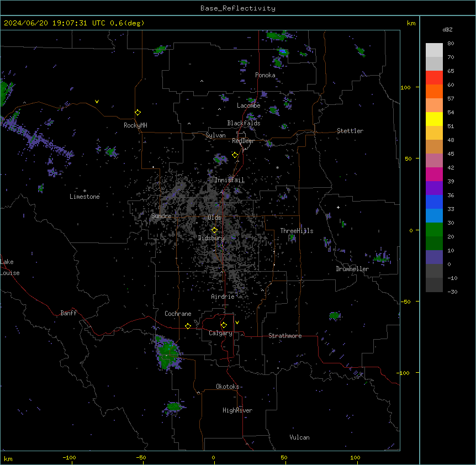Screen dimensions: 476x465
Task: Select the Sundre label
Action: pyautogui.click(x=161, y=216)
